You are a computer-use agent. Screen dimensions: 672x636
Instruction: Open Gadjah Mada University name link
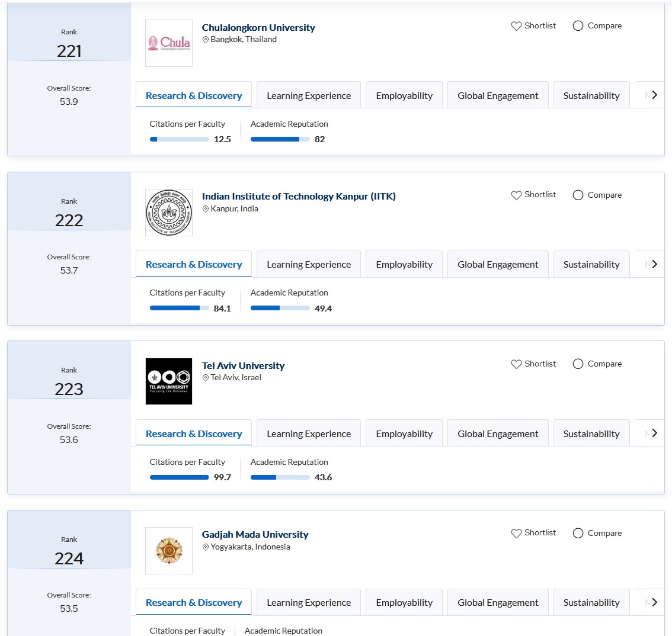255,534
